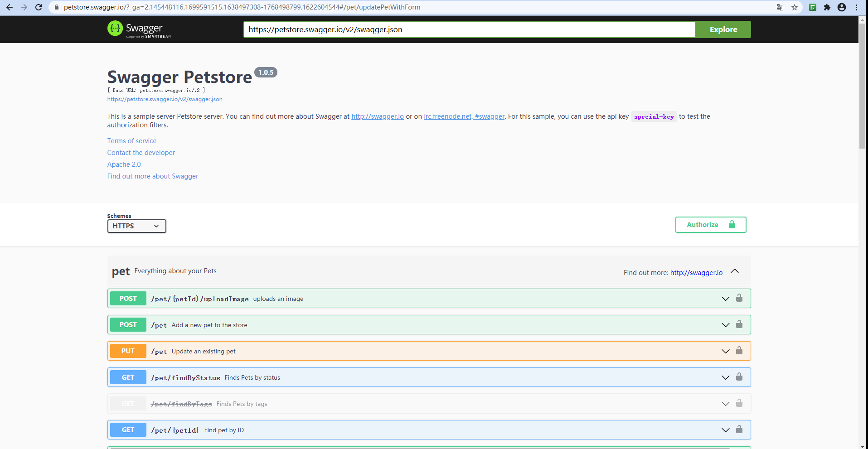This screenshot has height=449, width=868.
Task: Open the extensions puzzle icon
Action: (x=827, y=7)
